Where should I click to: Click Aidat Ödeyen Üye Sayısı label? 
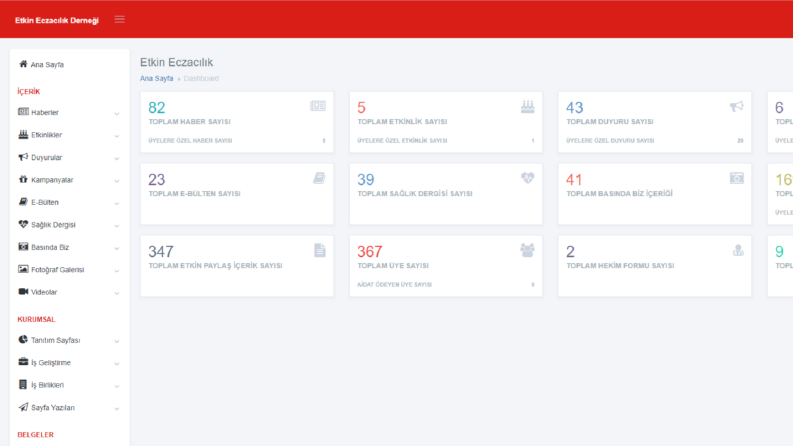click(x=394, y=285)
